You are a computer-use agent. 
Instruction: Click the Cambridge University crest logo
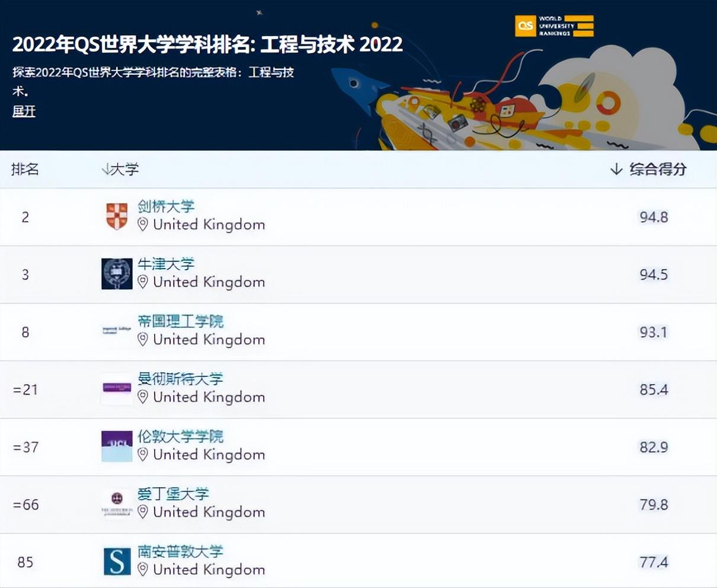117,215
